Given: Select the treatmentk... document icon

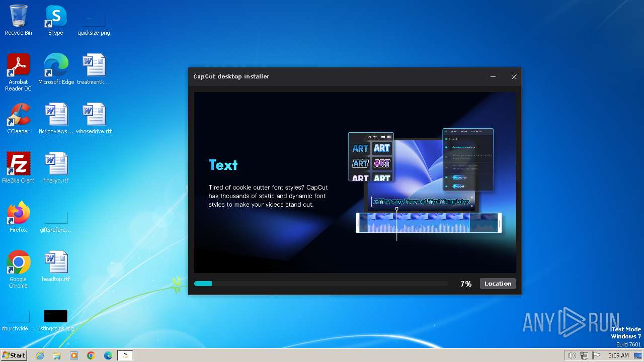Looking at the screenshot, I should click(94, 69).
